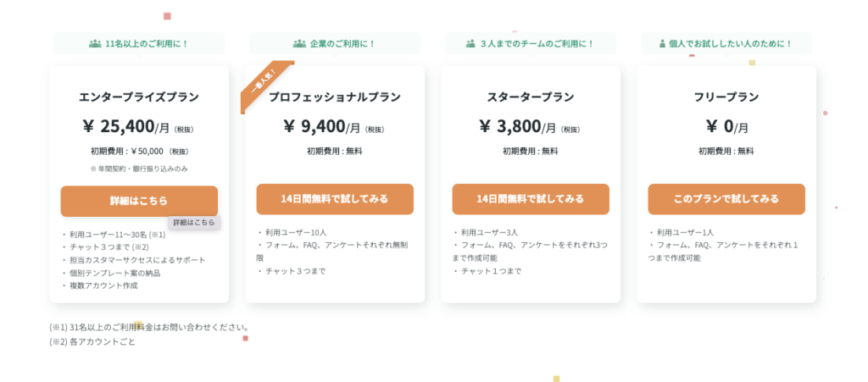
Task: Click the group icon beside 11名以上のご利用に！
Action: tap(95, 43)
